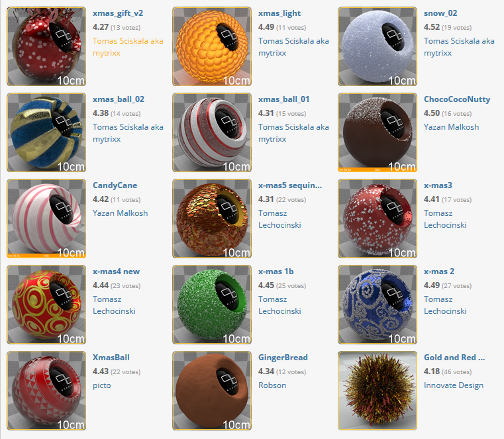
Task: Open author Innovate Design profile link
Action: (x=454, y=385)
